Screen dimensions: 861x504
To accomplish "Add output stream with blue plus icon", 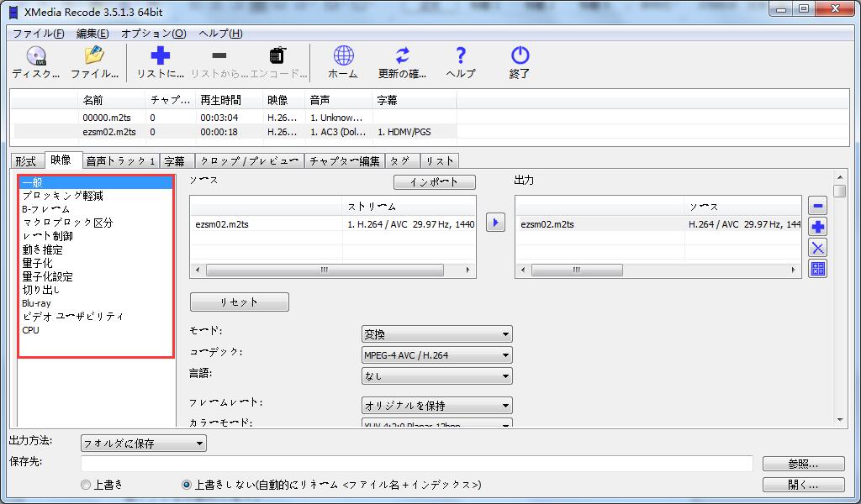I will 817,227.
